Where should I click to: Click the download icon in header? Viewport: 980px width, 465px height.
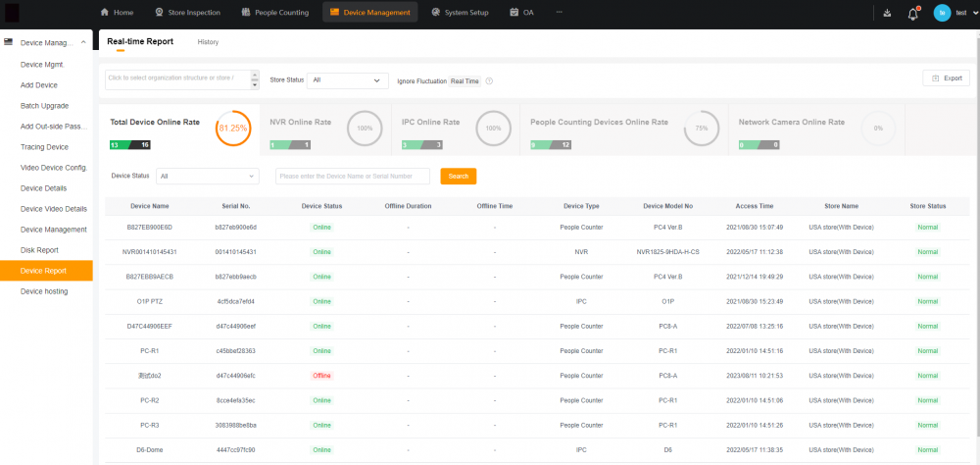[x=887, y=13]
